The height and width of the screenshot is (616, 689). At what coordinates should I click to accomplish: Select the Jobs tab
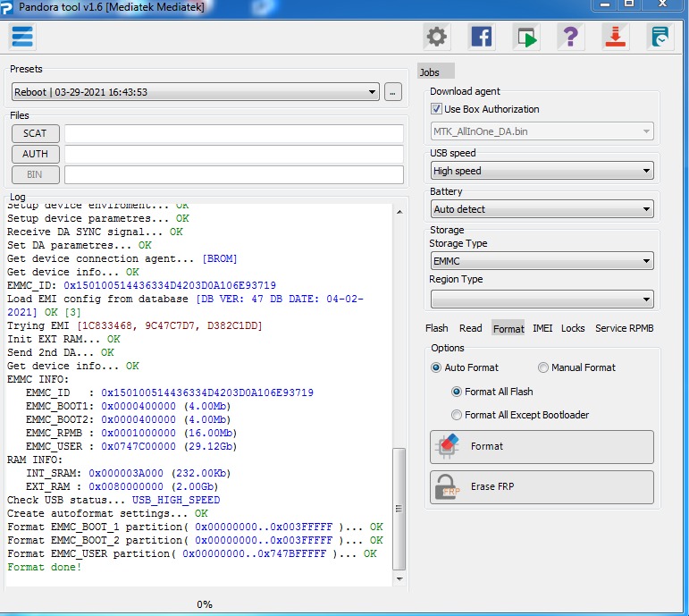tap(435, 72)
